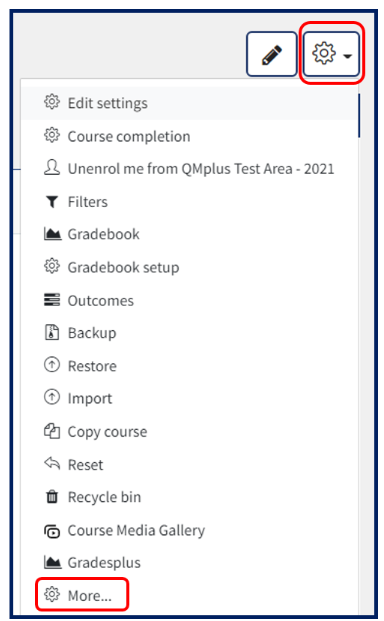
Task: Choose Restore in the course menu
Action: click(x=92, y=366)
